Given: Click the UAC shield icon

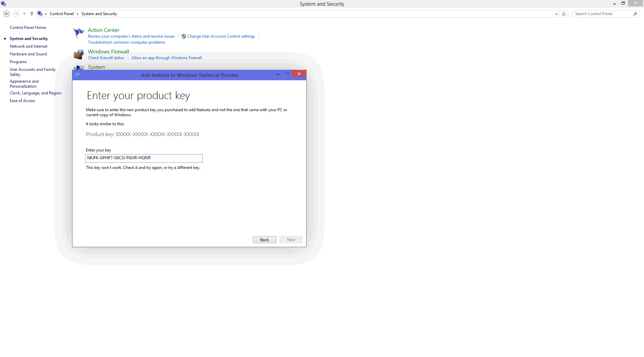Looking at the screenshot, I should (x=184, y=36).
